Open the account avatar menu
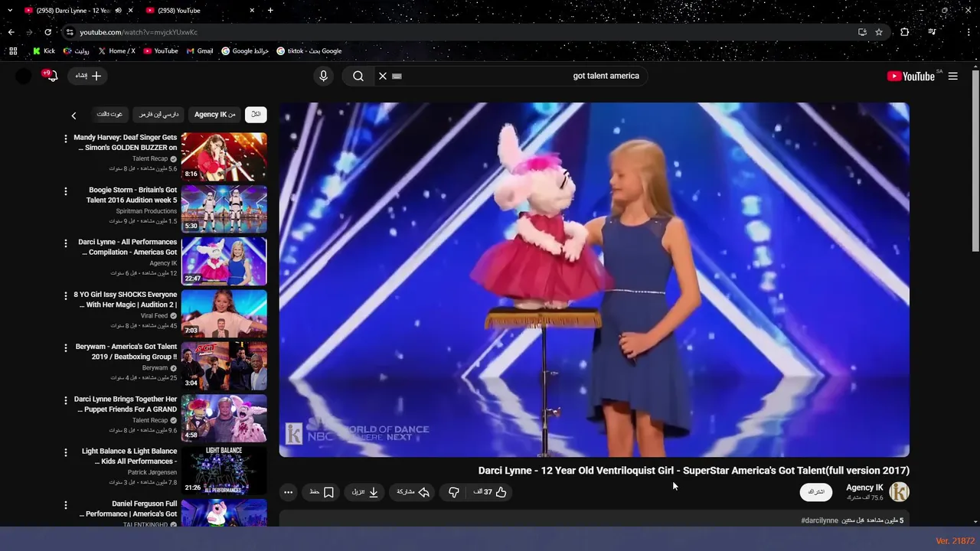The width and height of the screenshot is (980, 551). (24, 76)
